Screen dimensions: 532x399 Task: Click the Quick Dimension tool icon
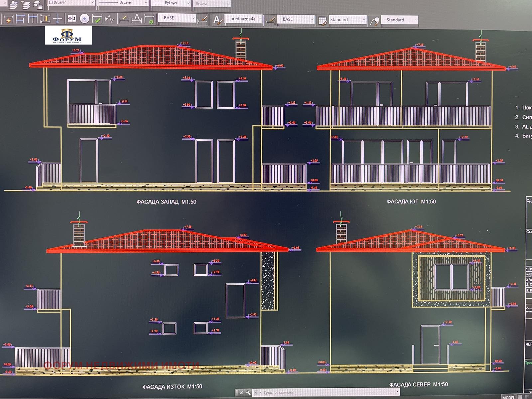(x=7, y=19)
